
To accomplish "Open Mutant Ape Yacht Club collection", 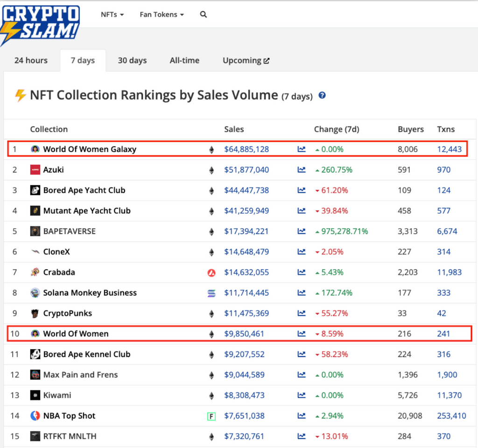I will point(87,210).
